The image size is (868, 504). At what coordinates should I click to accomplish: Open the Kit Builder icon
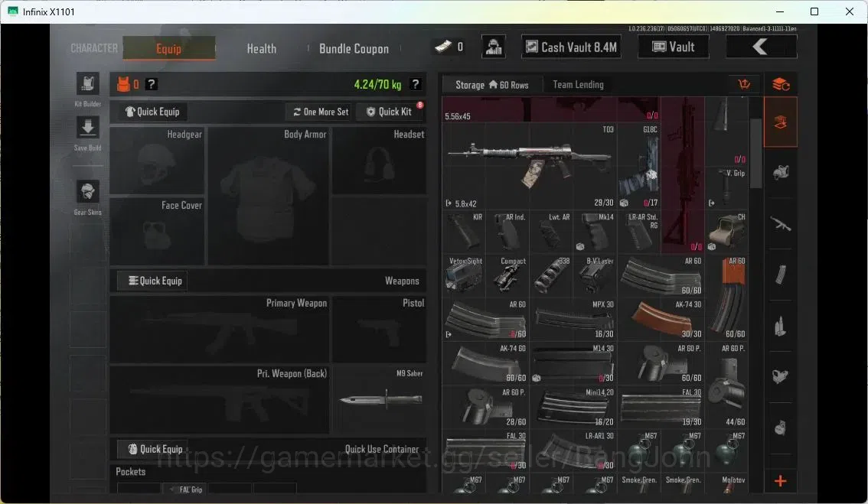click(x=87, y=84)
